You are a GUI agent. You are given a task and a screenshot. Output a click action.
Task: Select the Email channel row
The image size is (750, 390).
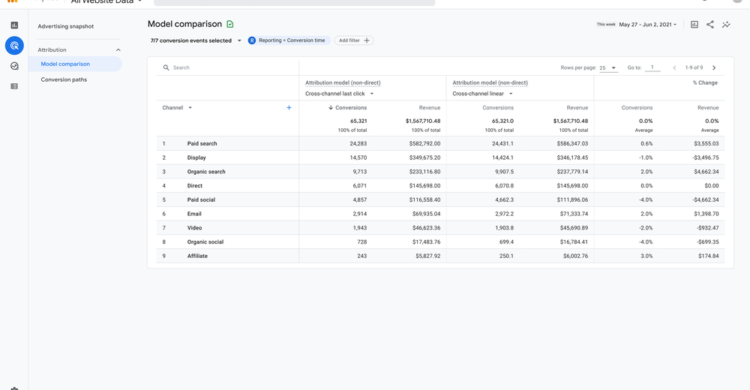coord(441,214)
